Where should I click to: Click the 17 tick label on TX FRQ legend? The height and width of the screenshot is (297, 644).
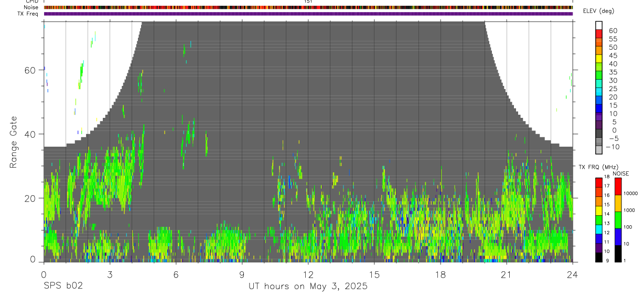pos(607,186)
